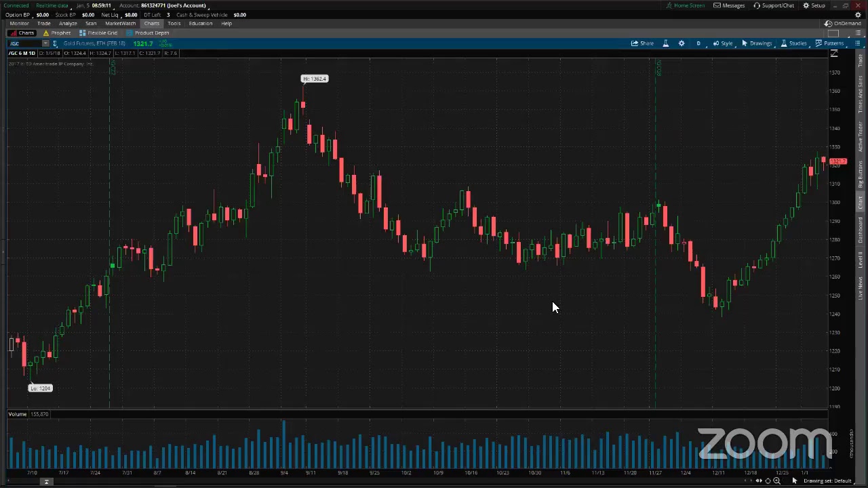Change the D timeframe dropdown

[x=698, y=43]
